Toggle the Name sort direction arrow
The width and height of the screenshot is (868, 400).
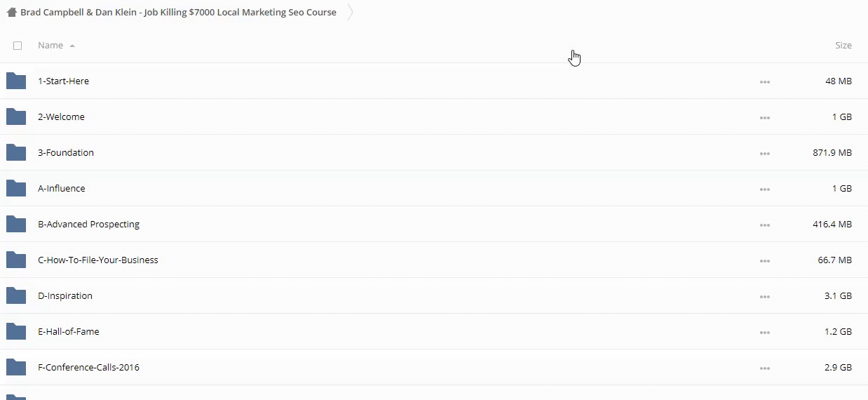(72, 46)
